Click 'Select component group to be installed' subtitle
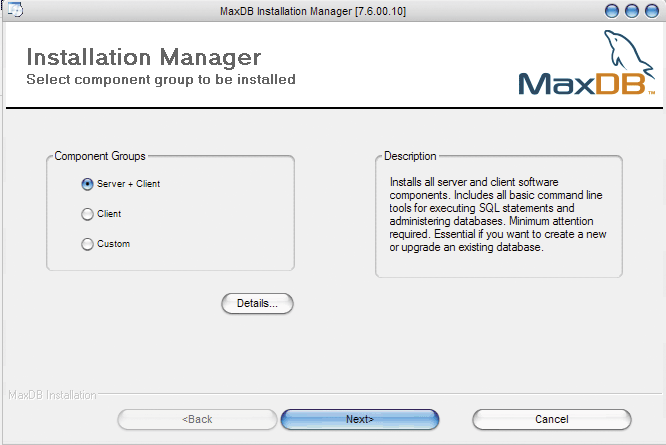Image resolution: width=666 pixels, height=445 pixels. click(x=161, y=80)
